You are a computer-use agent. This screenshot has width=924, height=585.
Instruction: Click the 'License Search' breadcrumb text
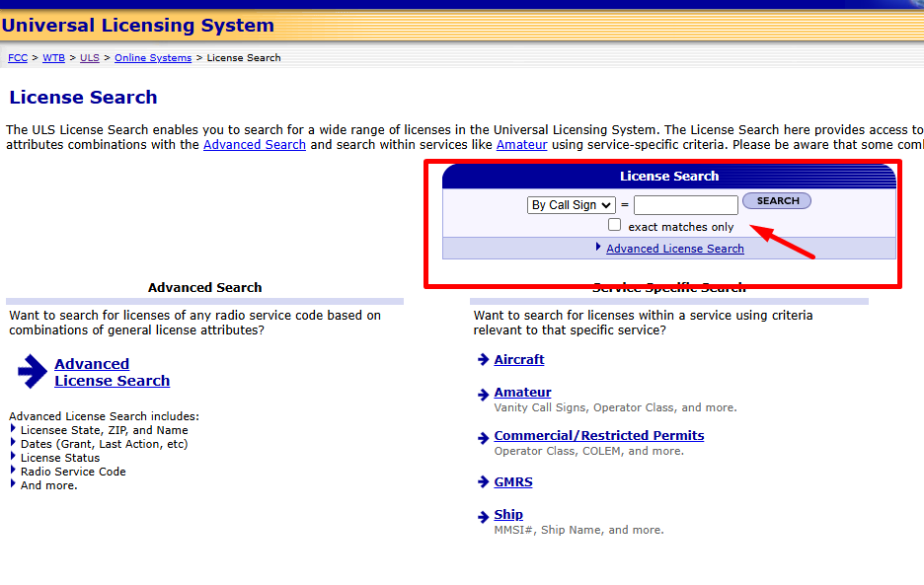(x=244, y=58)
